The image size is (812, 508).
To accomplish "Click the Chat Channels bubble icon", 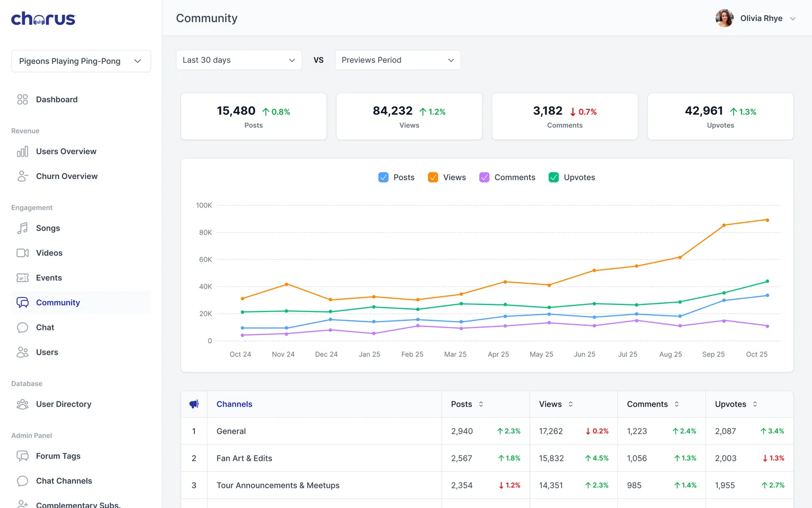I will (22, 481).
